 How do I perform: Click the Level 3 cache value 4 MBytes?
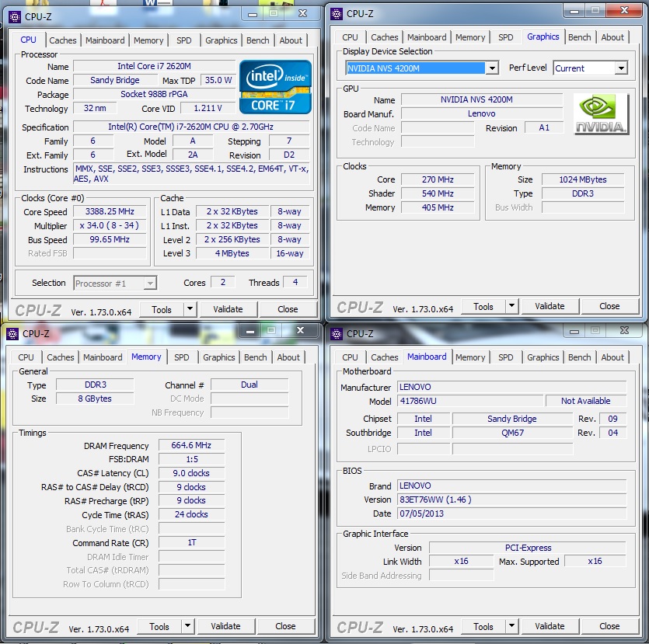click(232, 253)
